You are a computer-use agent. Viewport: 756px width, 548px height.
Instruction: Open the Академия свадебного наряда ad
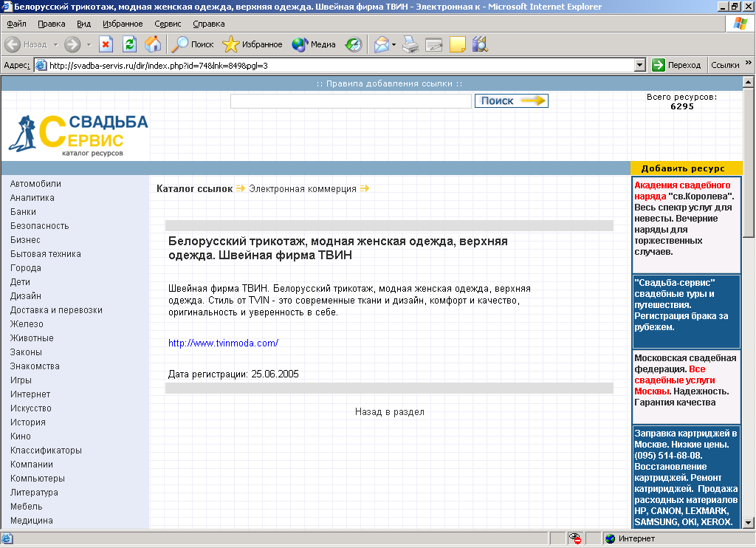pyautogui.click(x=686, y=225)
